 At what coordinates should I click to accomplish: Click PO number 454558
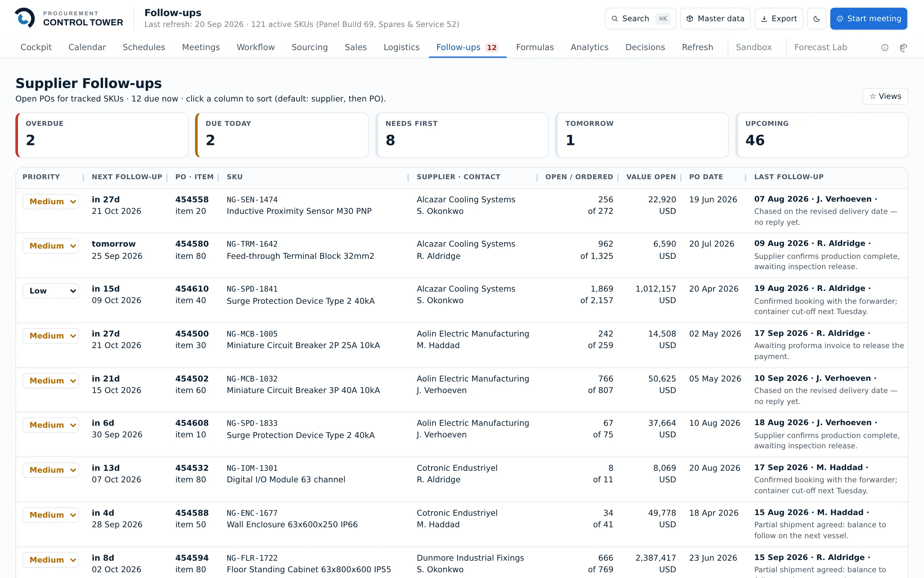pyautogui.click(x=192, y=199)
